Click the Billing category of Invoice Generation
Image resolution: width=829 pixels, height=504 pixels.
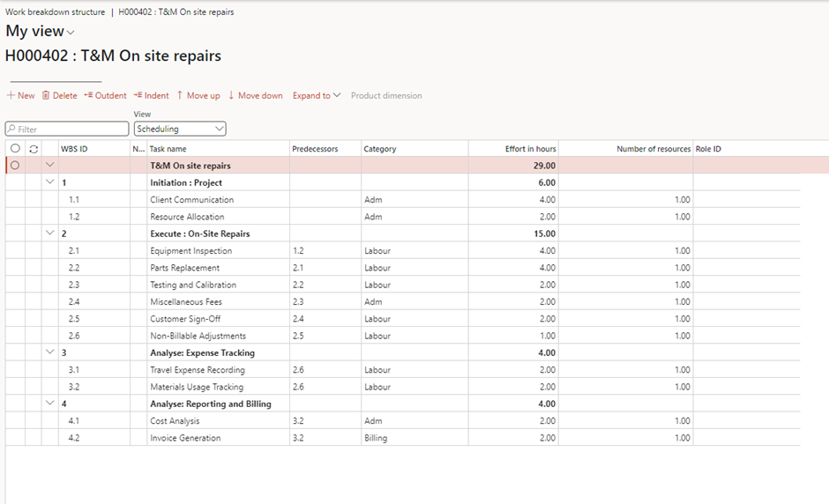(376, 438)
